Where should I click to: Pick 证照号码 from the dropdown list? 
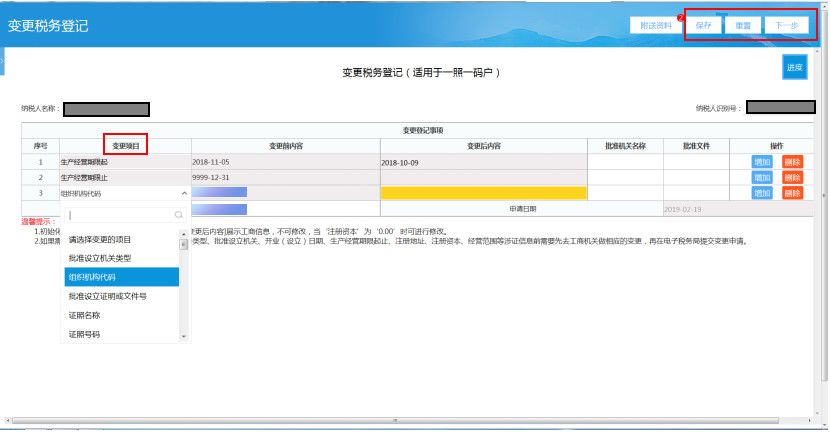[85, 334]
